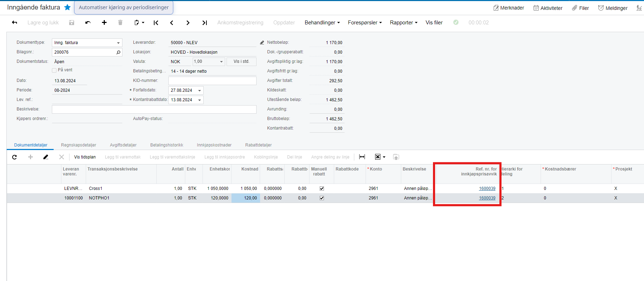Click the Vis tidsplan button
Screen dimensions: 644x281
pos(85,157)
